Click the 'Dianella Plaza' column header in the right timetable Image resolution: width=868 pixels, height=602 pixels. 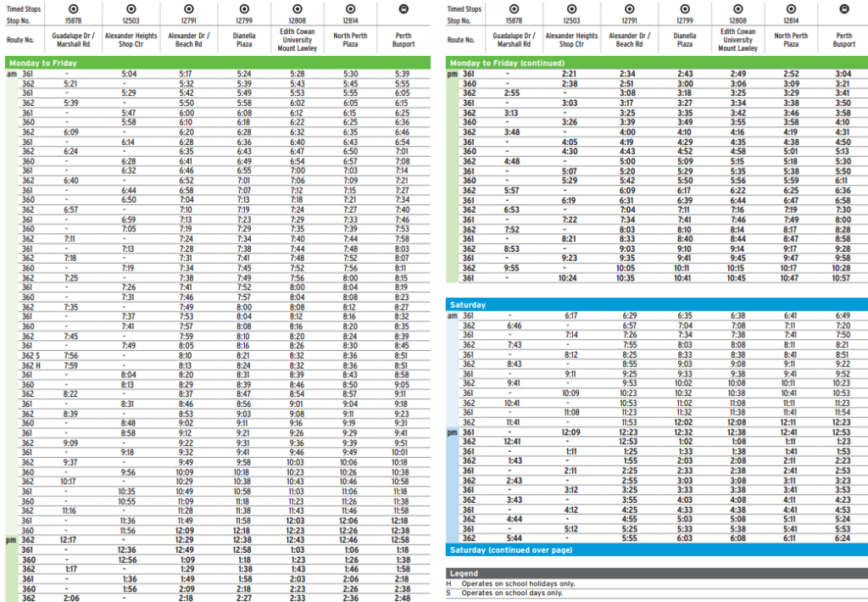coord(685,40)
